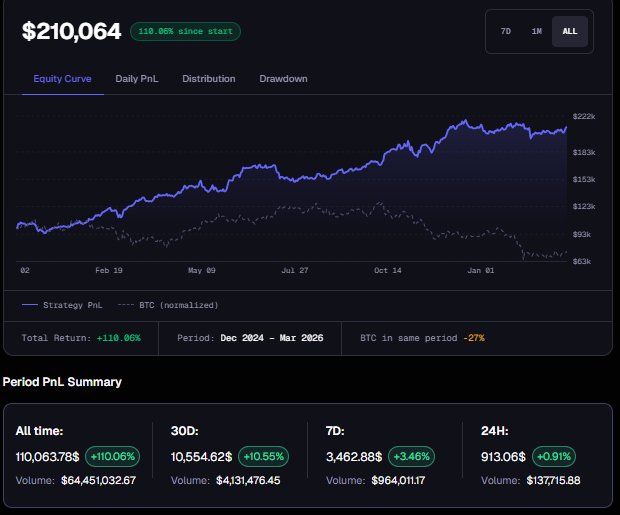This screenshot has width=620, height=515.
Task: Click the $123k y-axis label
Action: click(x=584, y=206)
